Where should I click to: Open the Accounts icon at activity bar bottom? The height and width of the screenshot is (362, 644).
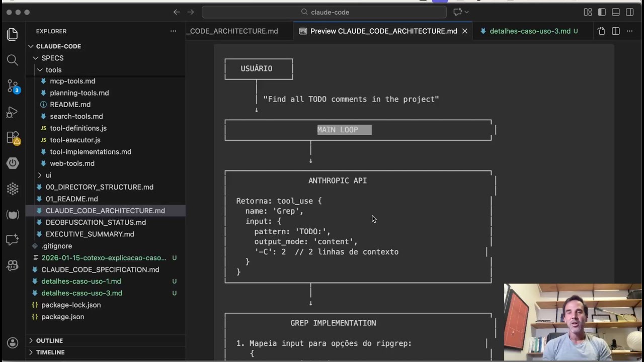point(13,343)
